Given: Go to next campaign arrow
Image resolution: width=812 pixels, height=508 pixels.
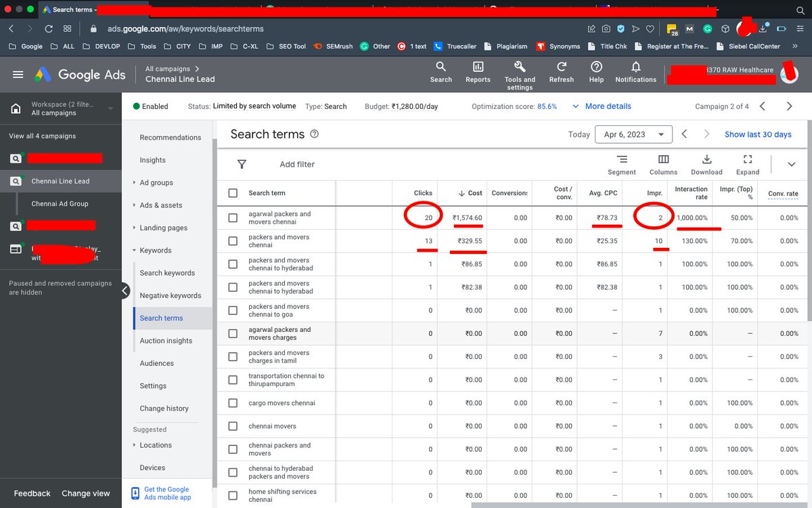Looking at the screenshot, I should 789,106.
